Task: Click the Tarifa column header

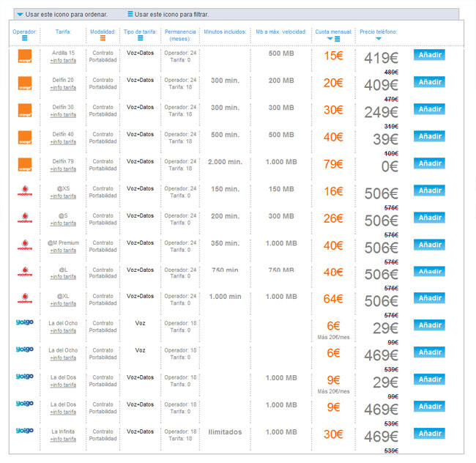Action: tap(63, 32)
